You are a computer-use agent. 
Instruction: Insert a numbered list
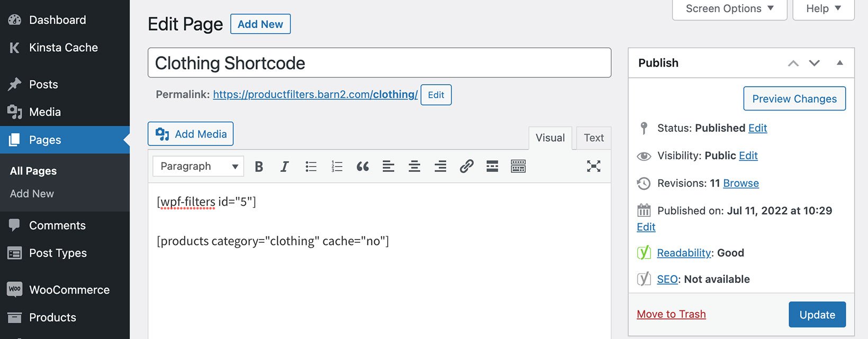[337, 166]
